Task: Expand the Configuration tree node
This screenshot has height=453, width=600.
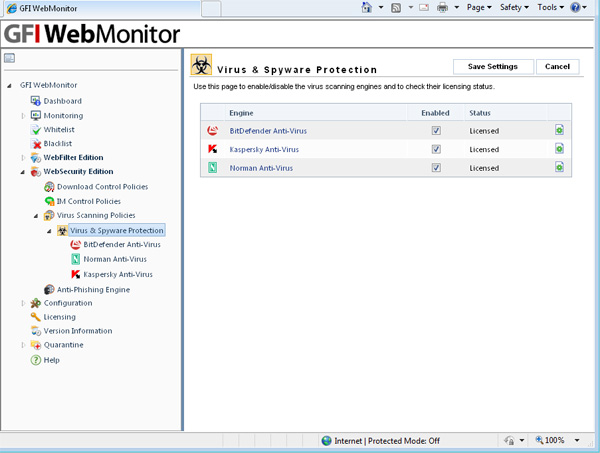Action: click(24, 303)
